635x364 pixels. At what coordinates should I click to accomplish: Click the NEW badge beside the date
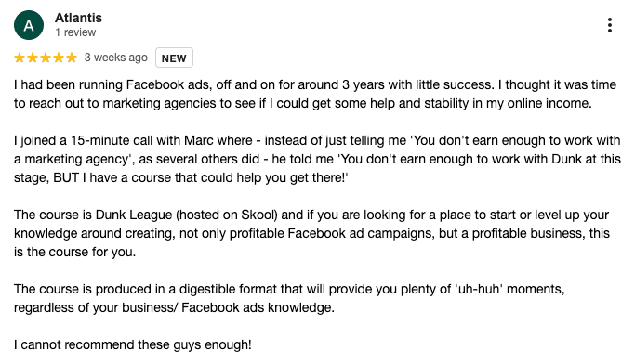pos(174,58)
